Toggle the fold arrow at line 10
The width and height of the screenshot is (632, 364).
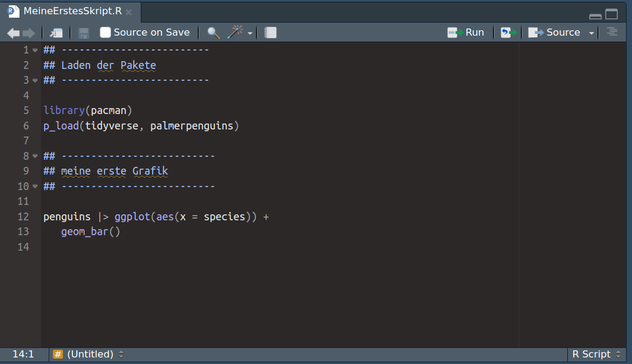35,186
